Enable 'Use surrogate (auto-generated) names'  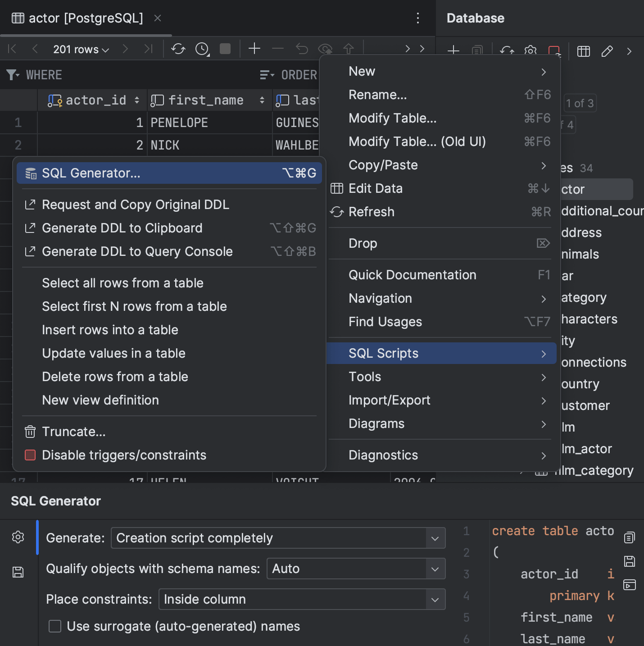[x=55, y=626]
